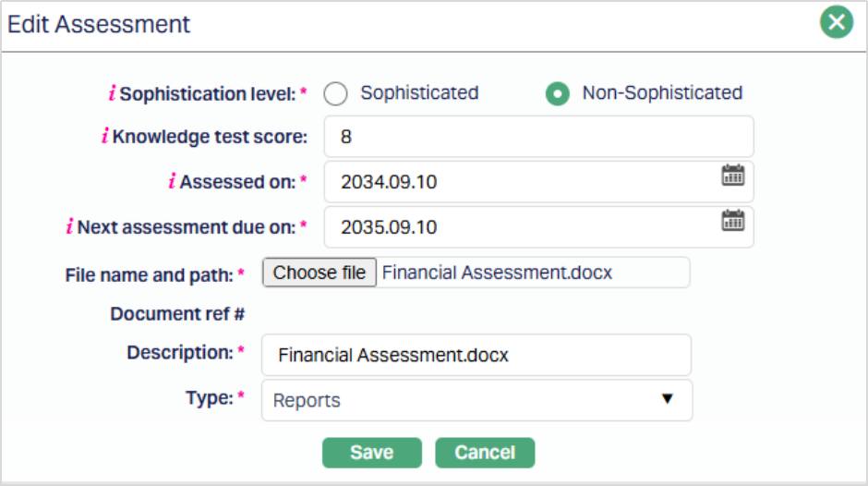Click the Type dropdown arrow
The image size is (868, 486).
[x=668, y=399]
